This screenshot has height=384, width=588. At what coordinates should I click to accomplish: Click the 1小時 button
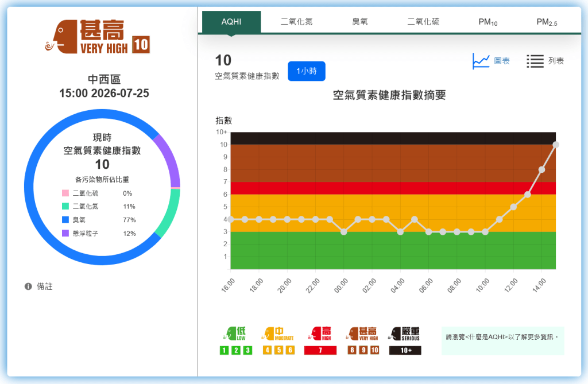[x=307, y=71]
